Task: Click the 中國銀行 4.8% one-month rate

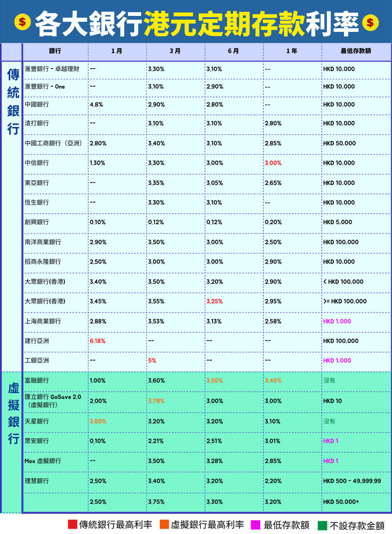Action: pos(96,105)
